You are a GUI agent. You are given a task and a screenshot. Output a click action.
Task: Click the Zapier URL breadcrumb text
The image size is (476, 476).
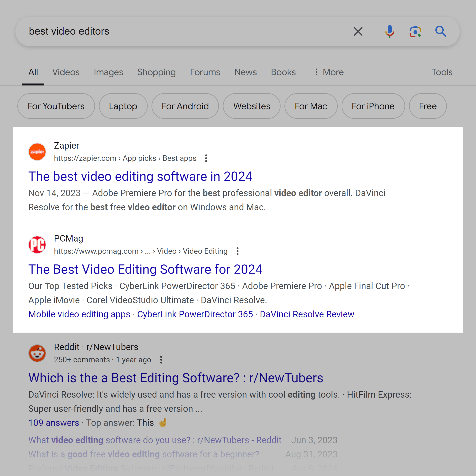pyautogui.click(x=125, y=158)
